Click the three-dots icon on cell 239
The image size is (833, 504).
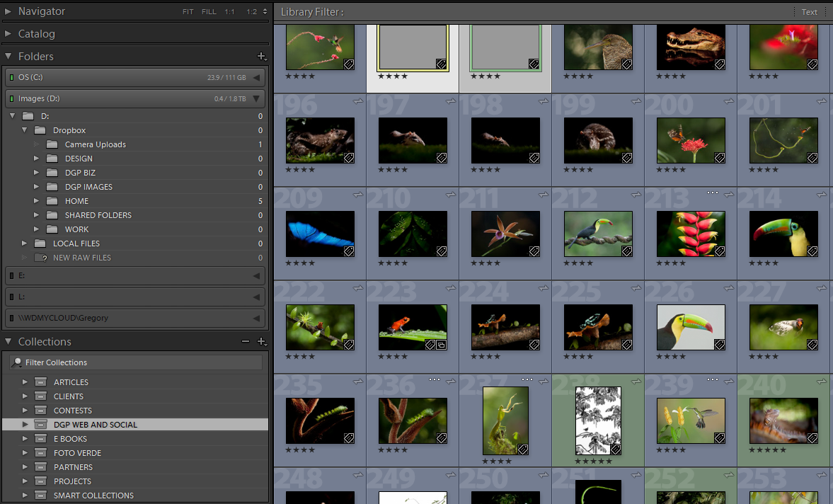(713, 379)
